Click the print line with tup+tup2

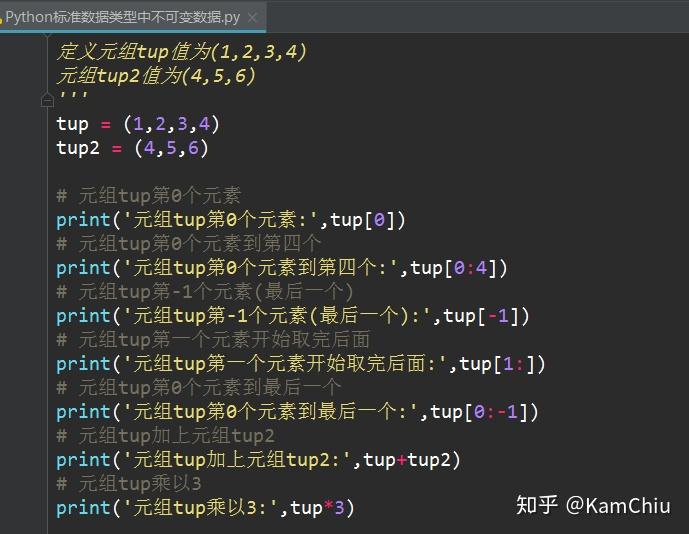pyautogui.click(x=258, y=460)
